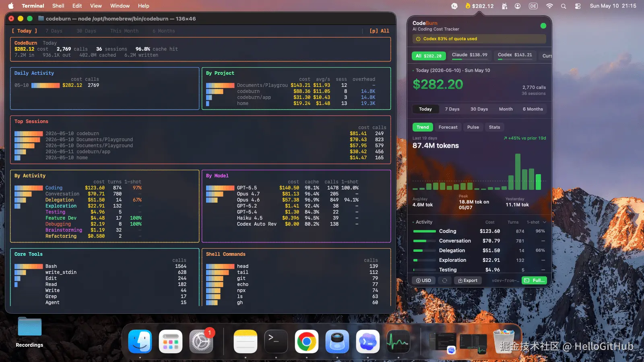Open the Trash in the Dock

[504, 341]
